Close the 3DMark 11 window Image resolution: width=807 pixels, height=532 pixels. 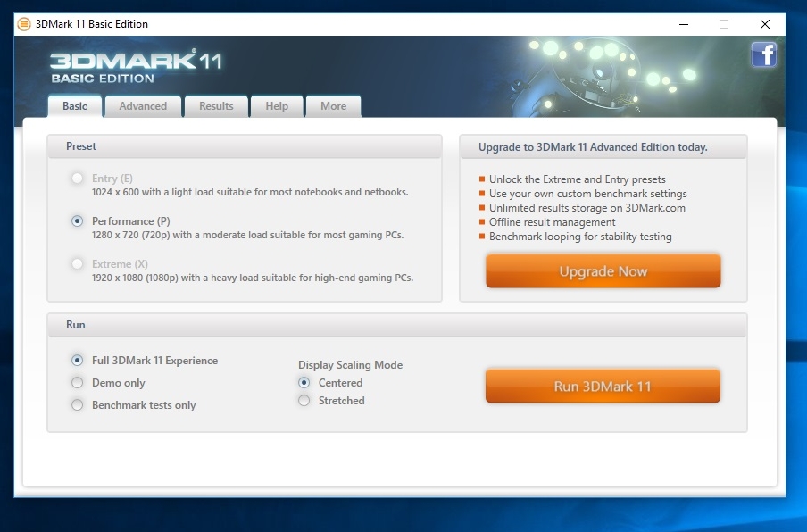click(765, 24)
